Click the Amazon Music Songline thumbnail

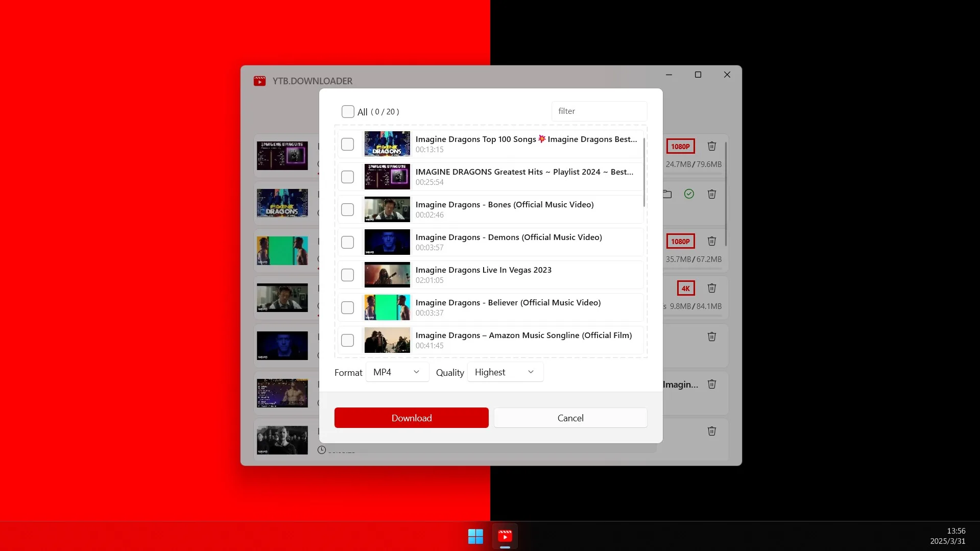(387, 340)
